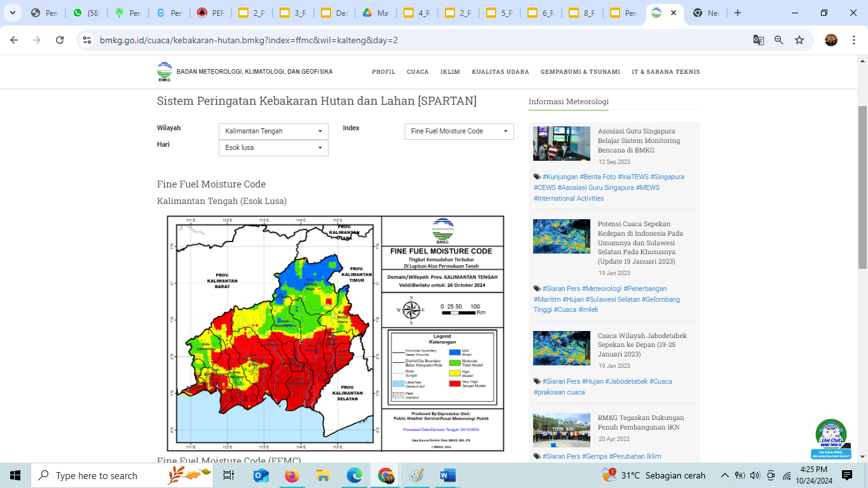Open weather widget showing 31°C
The height and width of the screenshot is (488, 868).
[x=654, y=475]
